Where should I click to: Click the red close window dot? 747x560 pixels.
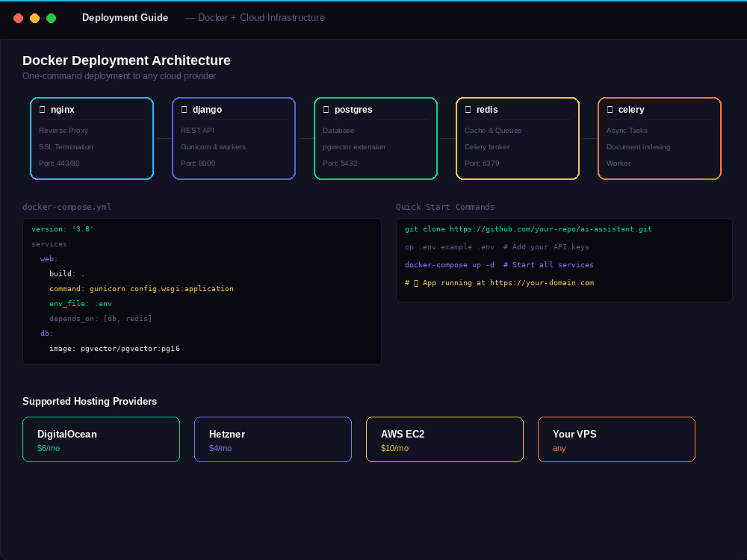tap(18, 18)
